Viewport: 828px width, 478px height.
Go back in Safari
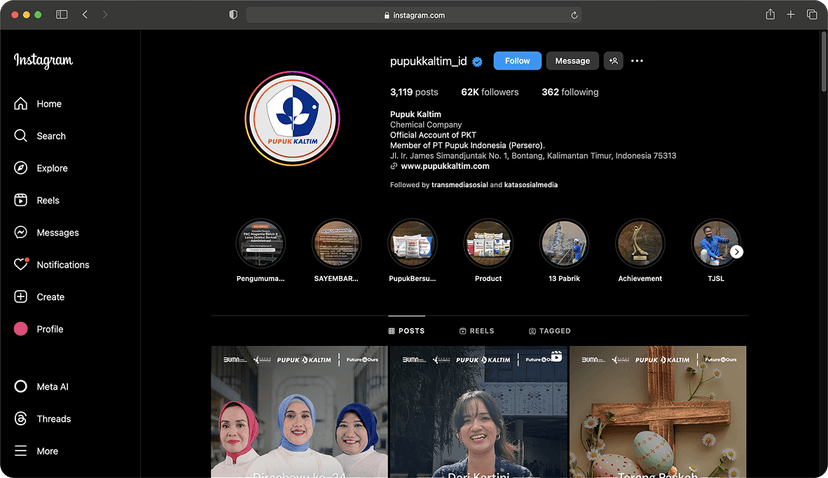coord(85,15)
